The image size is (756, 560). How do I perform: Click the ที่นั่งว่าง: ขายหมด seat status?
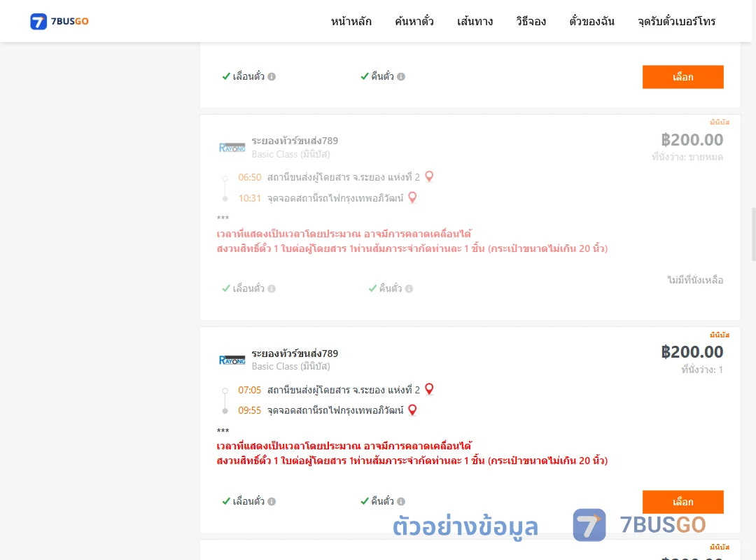coord(687,157)
